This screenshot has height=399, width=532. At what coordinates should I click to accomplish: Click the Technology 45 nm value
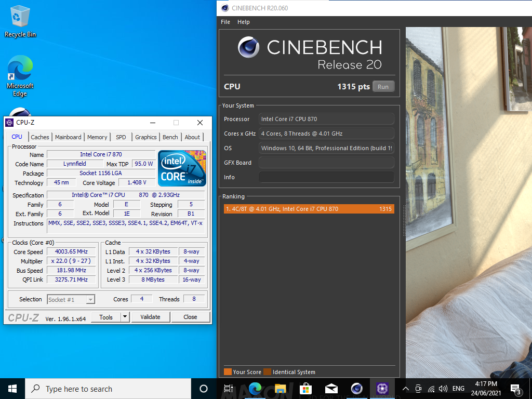pyautogui.click(x=61, y=182)
